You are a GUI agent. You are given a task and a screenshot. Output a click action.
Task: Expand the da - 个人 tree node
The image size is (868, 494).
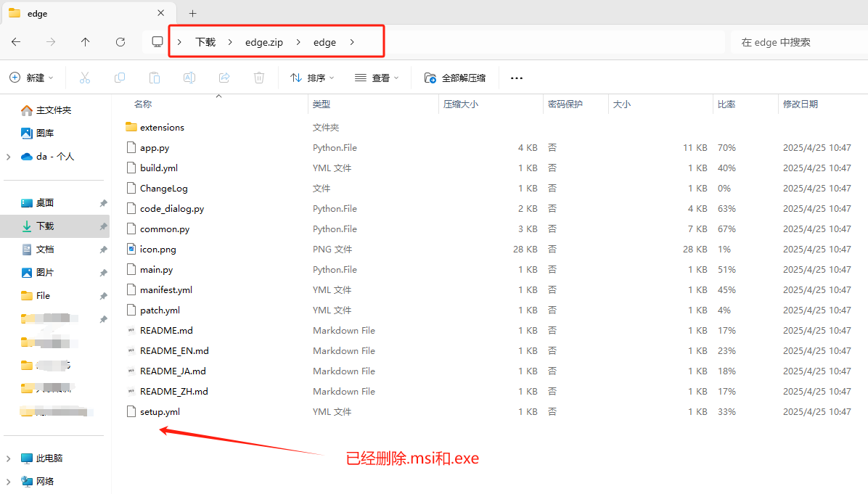pyautogui.click(x=8, y=157)
